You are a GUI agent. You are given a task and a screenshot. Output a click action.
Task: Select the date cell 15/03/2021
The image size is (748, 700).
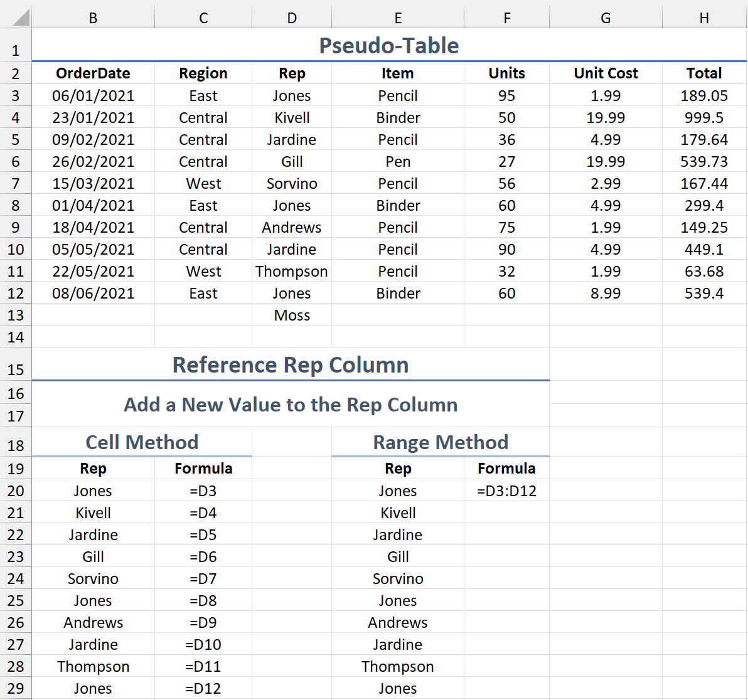point(93,184)
